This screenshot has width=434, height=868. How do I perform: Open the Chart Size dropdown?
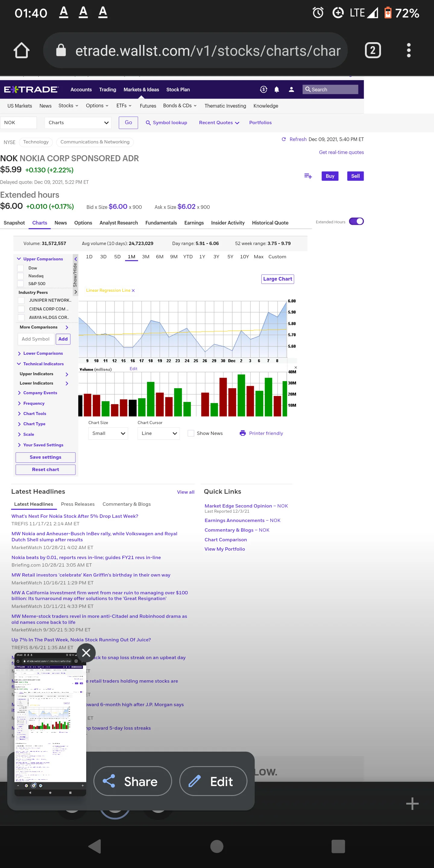tap(108, 433)
